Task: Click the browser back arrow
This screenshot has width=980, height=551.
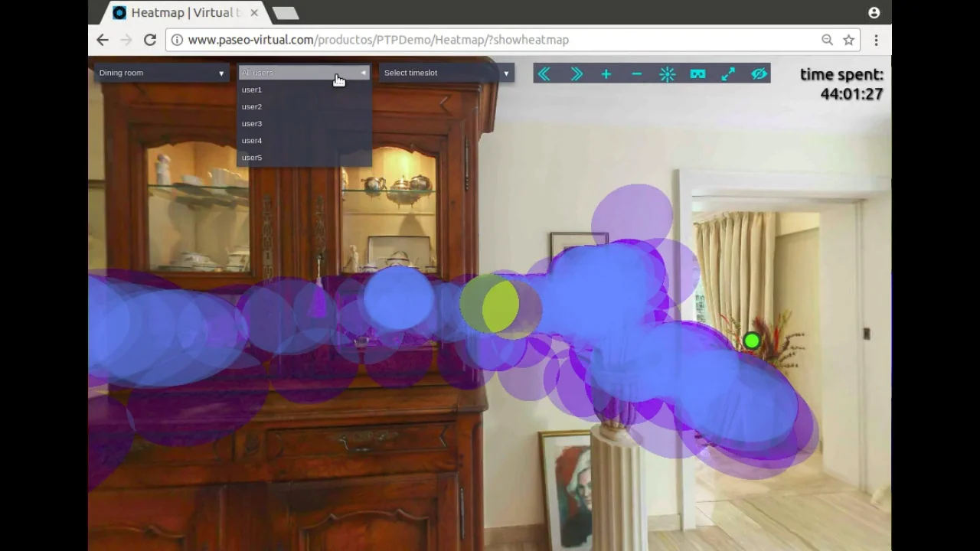Action: pyautogui.click(x=103, y=40)
